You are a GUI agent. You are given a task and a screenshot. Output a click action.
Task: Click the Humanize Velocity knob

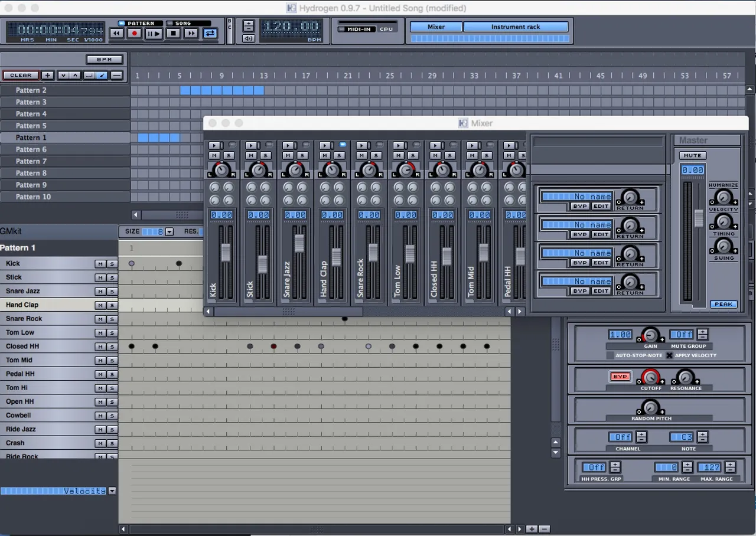click(724, 197)
